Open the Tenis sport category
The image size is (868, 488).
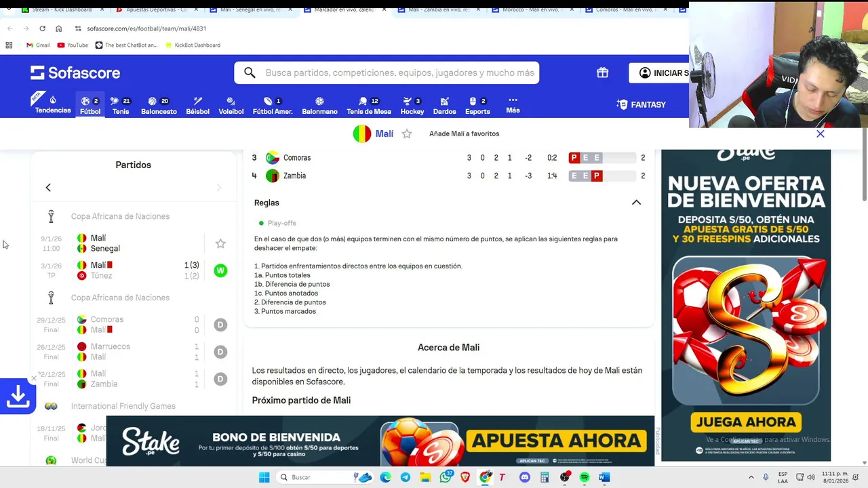tap(121, 104)
